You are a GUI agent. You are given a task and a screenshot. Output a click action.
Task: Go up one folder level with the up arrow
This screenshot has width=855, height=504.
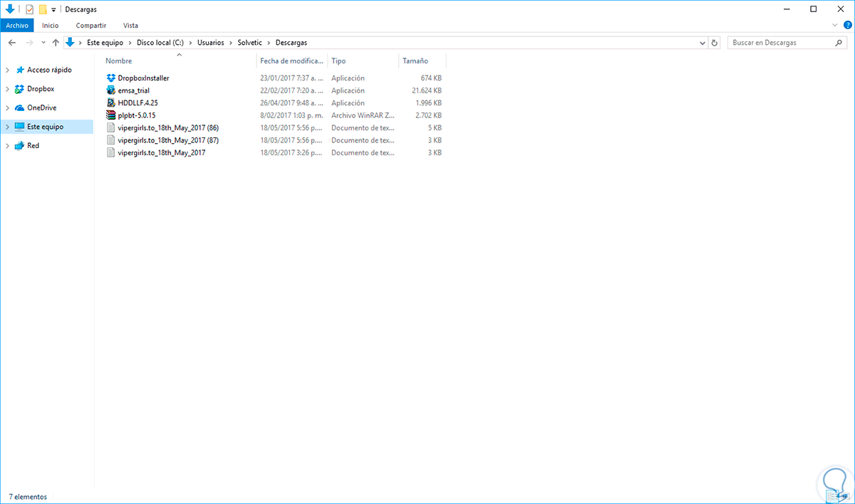[x=56, y=43]
